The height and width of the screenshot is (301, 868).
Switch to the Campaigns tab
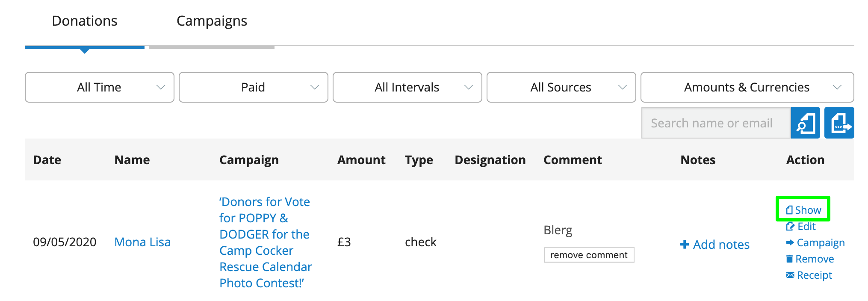pyautogui.click(x=212, y=21)
